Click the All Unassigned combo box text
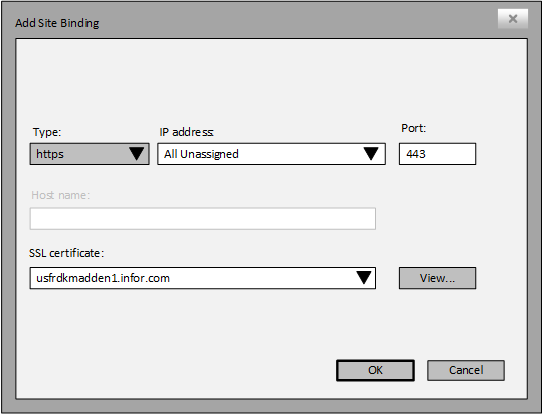The image size is (543, 414). click(201, 154)
